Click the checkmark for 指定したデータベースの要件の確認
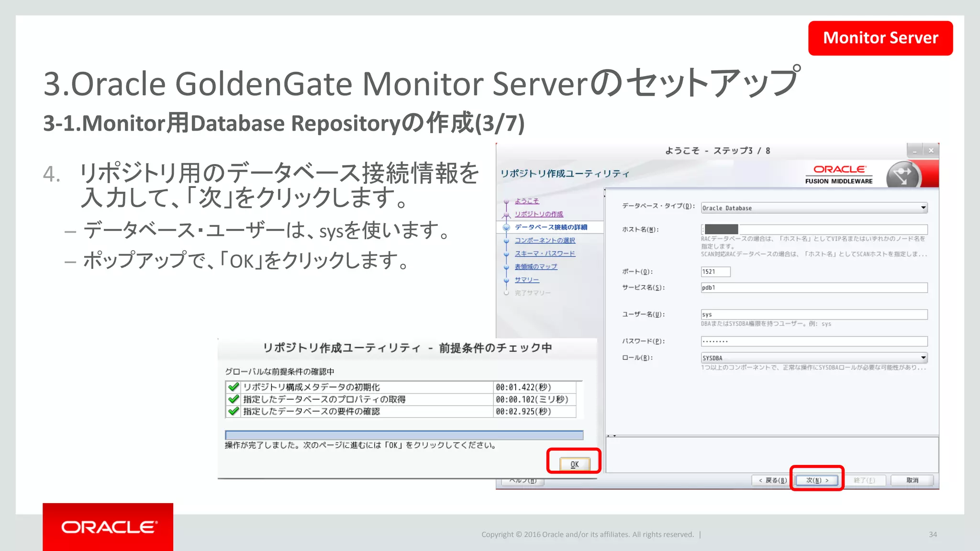980x551 pixels. coord(234,411)
